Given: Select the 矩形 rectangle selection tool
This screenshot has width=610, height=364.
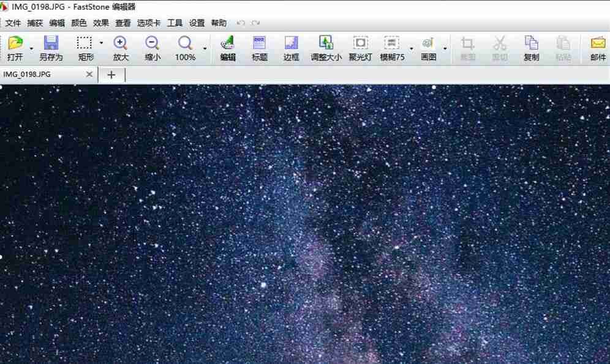Looking at the screenshot, I should 85,48.
